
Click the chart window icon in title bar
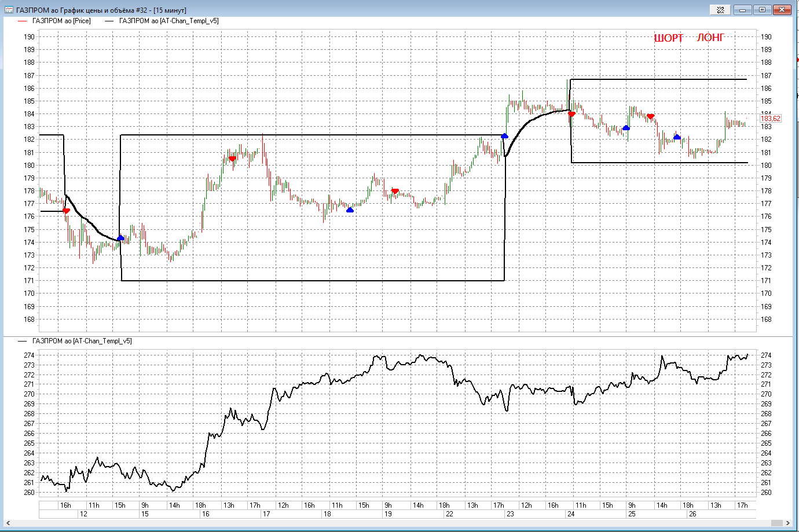tap(9, 10)
